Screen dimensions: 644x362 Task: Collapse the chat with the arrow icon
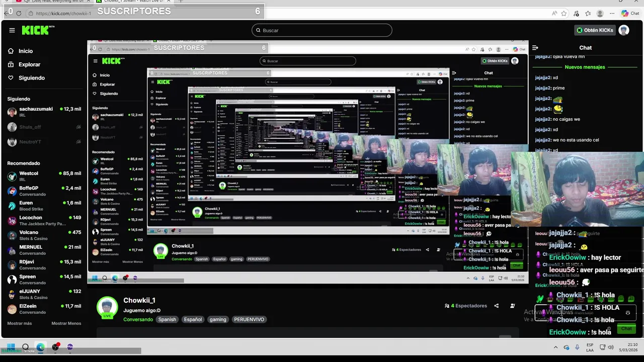coord(535,48)
